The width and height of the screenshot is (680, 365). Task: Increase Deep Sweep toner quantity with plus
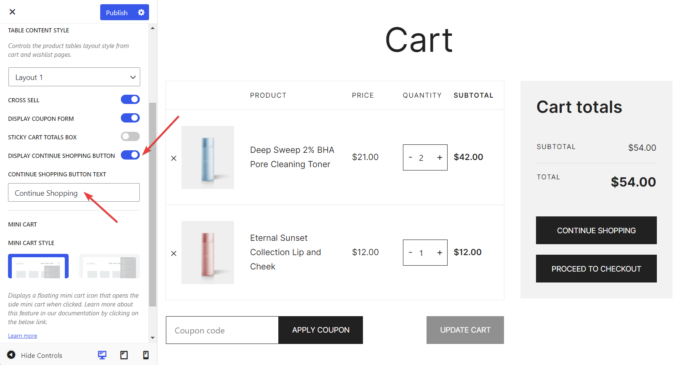439,157
